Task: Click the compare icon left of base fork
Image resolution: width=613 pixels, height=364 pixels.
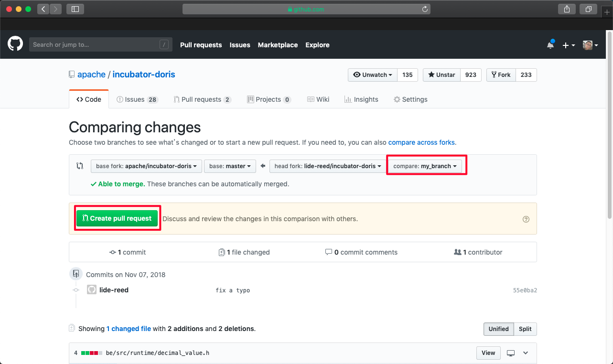Action: point(80,166)
